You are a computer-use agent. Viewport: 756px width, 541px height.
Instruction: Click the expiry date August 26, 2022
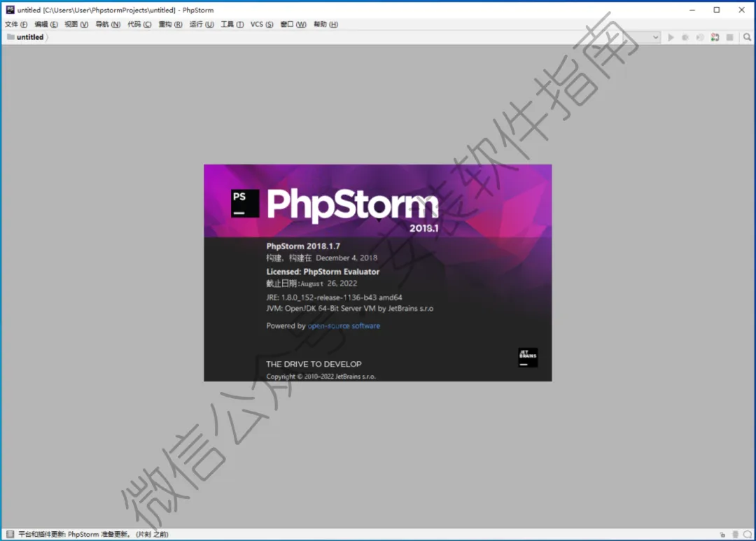click(x=329, y=283)
